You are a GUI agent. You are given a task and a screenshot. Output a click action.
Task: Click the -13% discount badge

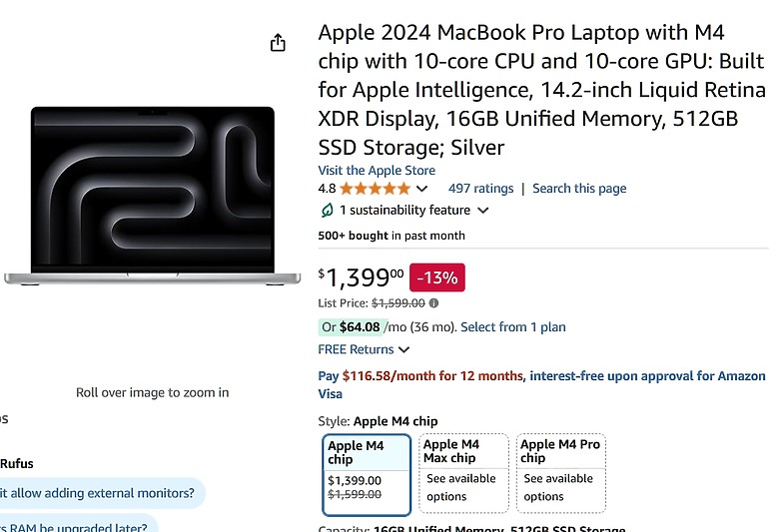437,277
